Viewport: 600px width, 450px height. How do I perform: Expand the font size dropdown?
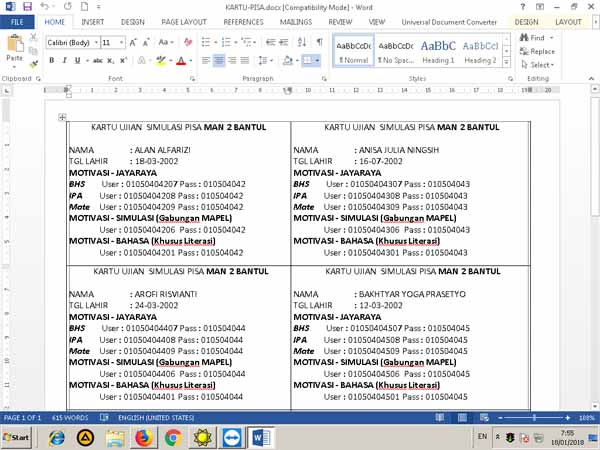click(x=121, y=42)
